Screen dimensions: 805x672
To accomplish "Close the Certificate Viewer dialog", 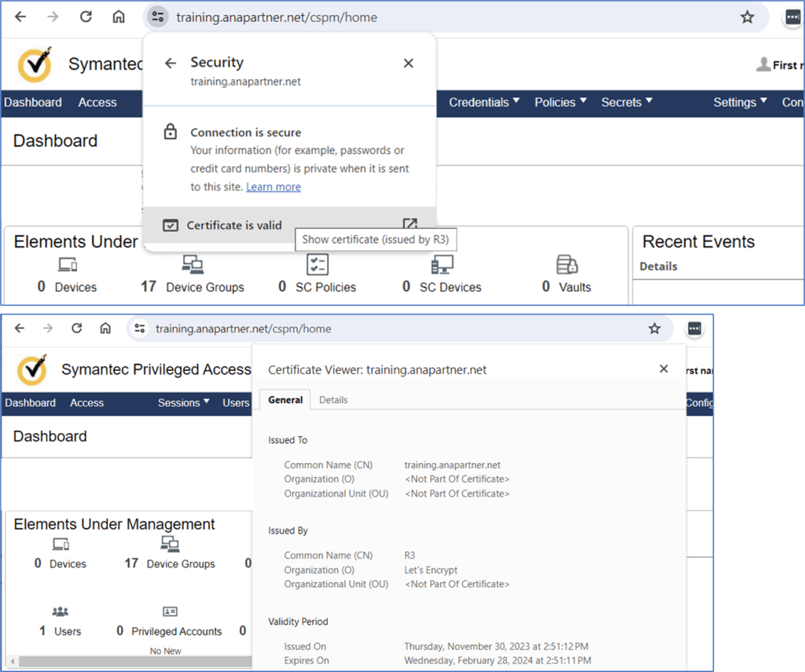I will 663,369.
